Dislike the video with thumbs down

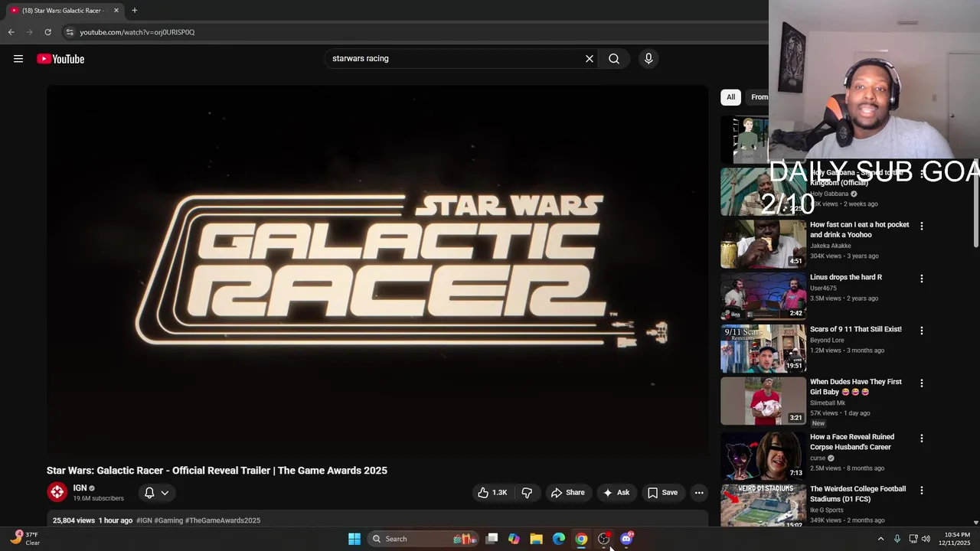(527, 493)
